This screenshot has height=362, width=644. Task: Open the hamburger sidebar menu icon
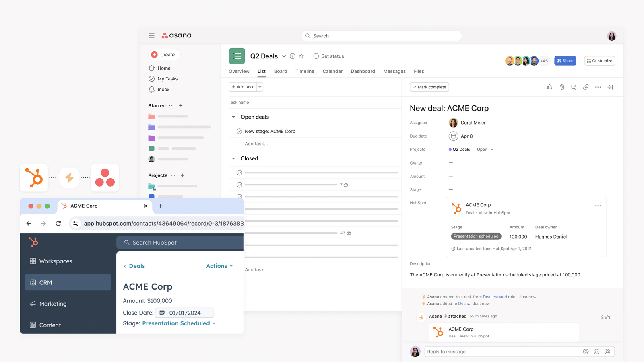[x=152, y=36]
